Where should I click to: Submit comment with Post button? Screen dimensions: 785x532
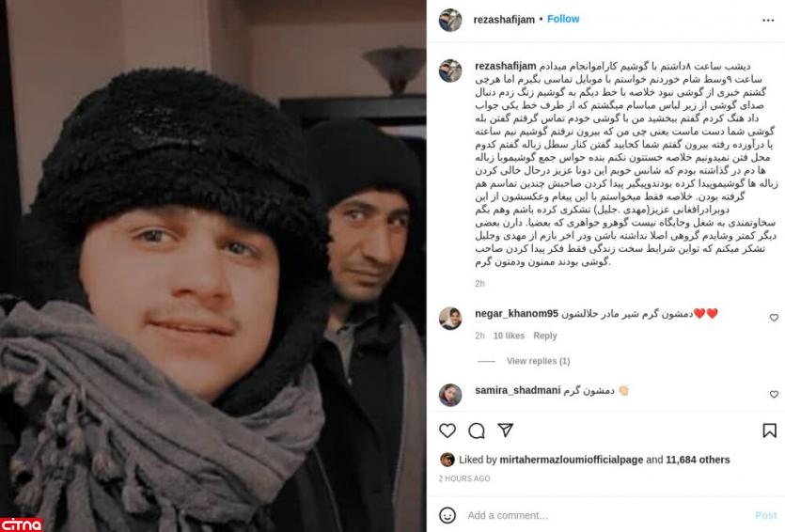[765, 515]
